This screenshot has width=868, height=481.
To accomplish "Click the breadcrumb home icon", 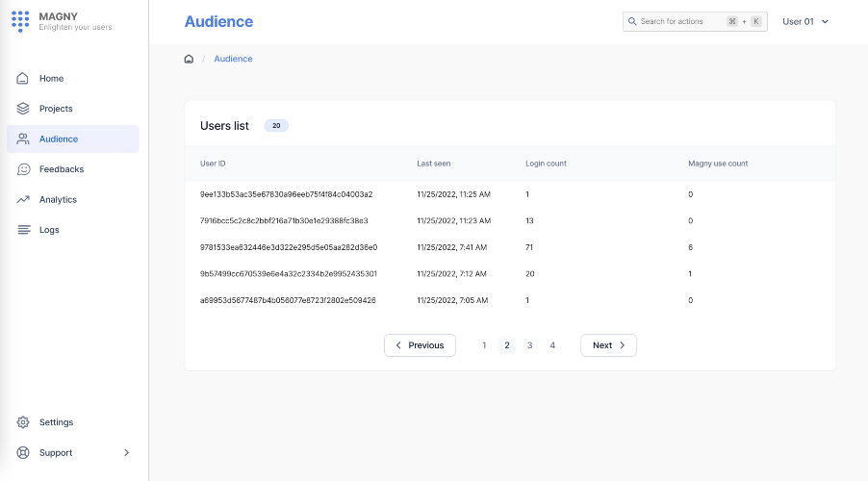I will pyautogui.click(x=189, y=59).
